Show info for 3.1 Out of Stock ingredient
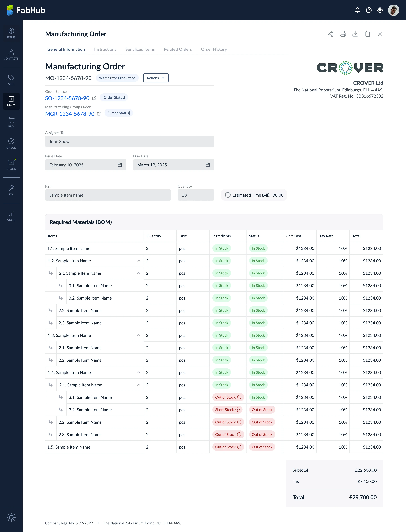 tap(239, 397)
